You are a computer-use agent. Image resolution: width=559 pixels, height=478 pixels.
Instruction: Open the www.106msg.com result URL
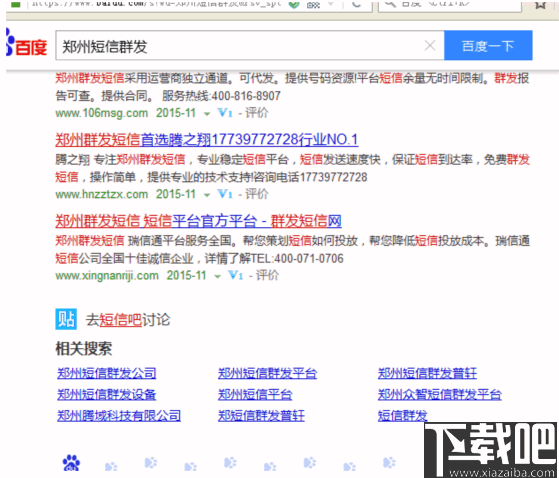click(102, 113)
